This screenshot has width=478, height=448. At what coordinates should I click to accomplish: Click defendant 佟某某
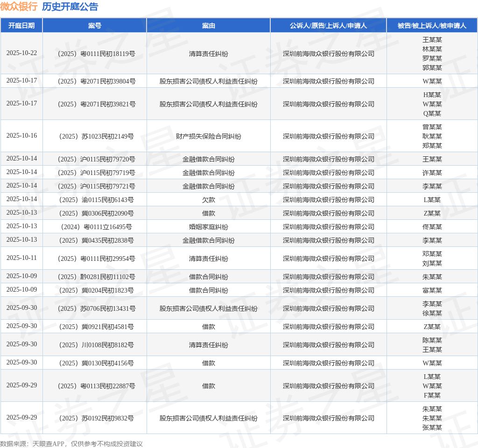click(432, 227)
